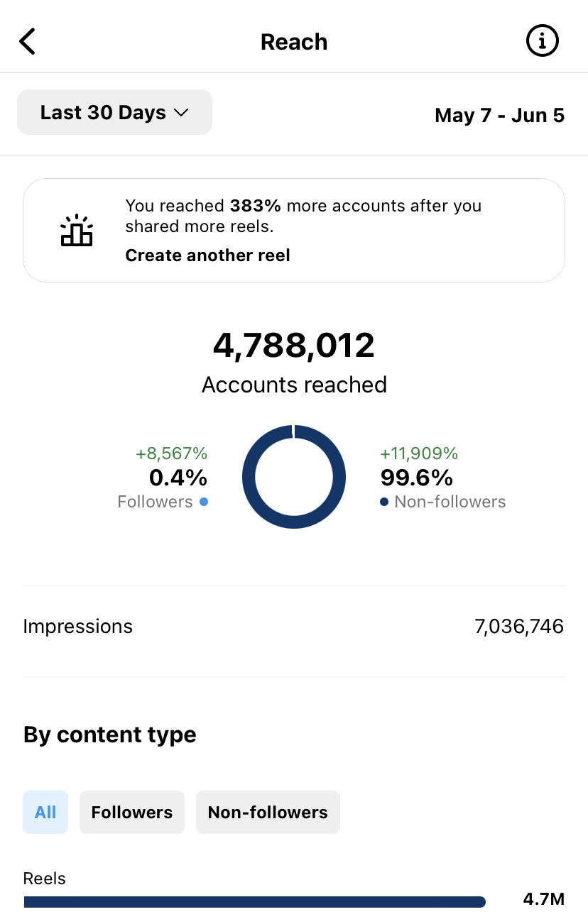The image size is (588, 924).
Task: Open the Last 30 Days dropdown
Action: coord(114,112)
